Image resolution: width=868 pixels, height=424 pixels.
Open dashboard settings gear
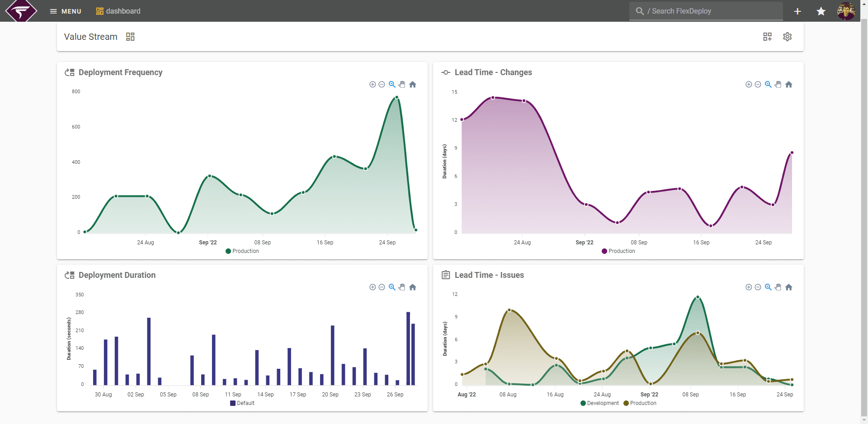pyautogui.click(x=788, y=37)
